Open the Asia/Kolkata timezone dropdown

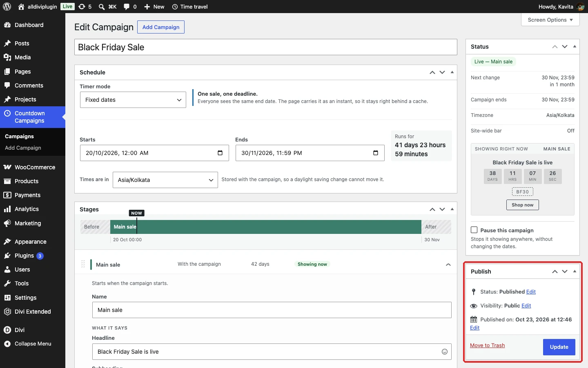pos(165,180)
